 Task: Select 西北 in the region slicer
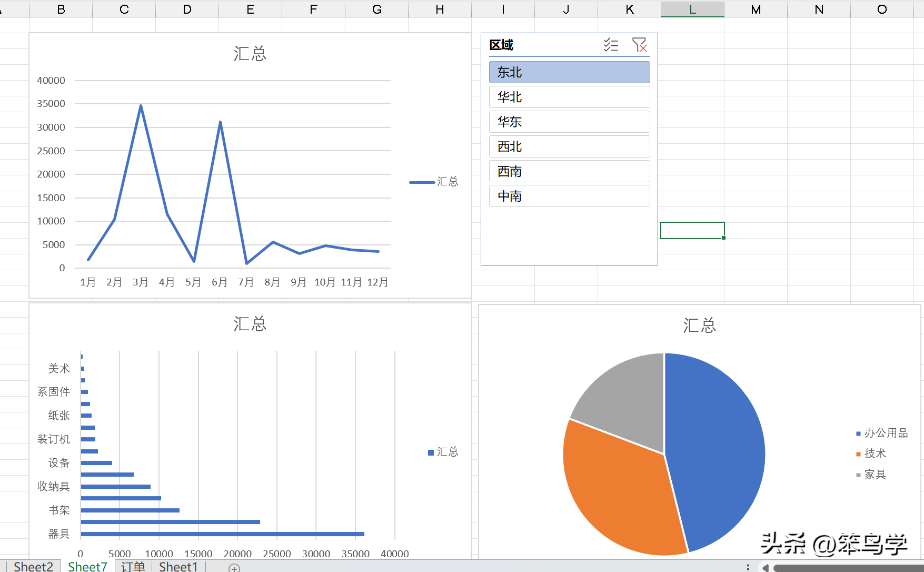coord(569,146)
